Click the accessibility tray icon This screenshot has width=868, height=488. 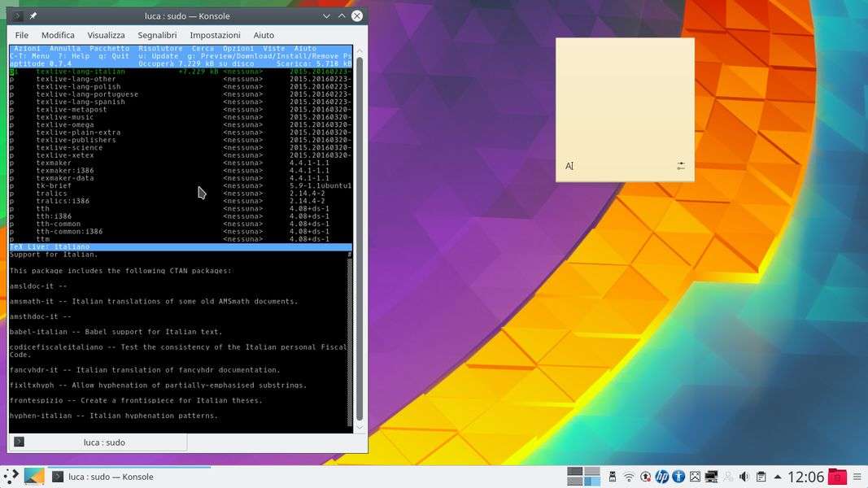pyautogui.click(x=678, y=477)
